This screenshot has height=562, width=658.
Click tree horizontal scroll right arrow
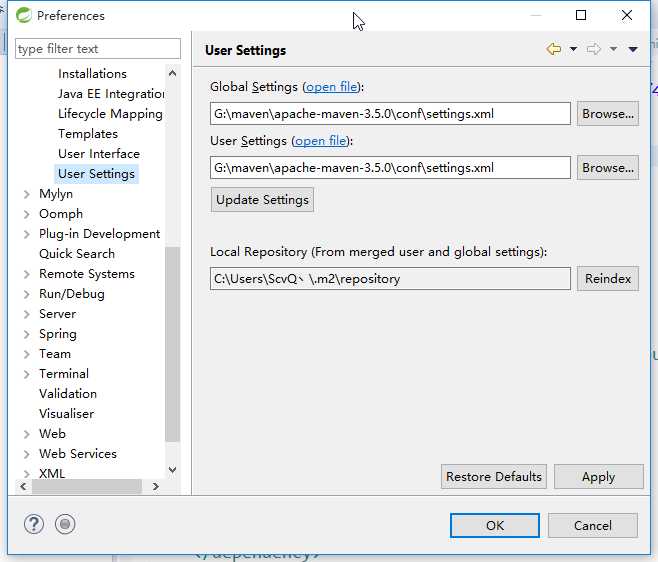[x=156, y=486]
